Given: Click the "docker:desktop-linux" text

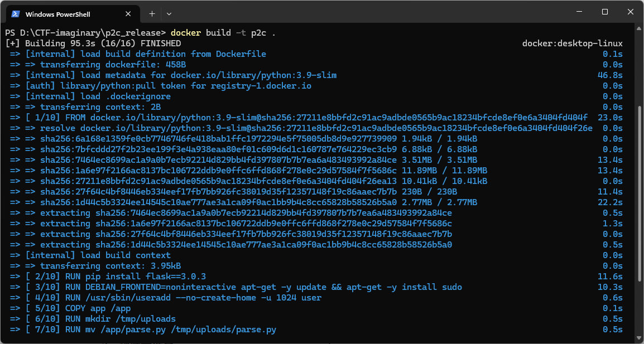Looking at the screenshot, I should [x=572, y=43].
